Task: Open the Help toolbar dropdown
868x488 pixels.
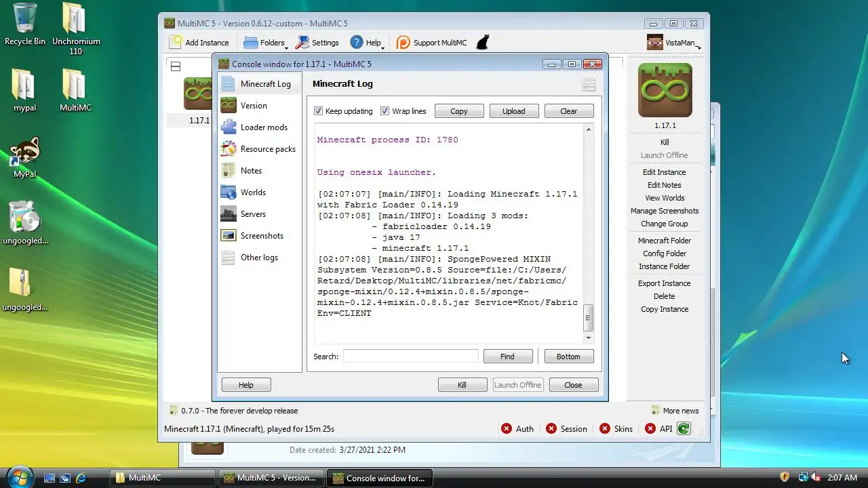Action: [x=367, y=43]
